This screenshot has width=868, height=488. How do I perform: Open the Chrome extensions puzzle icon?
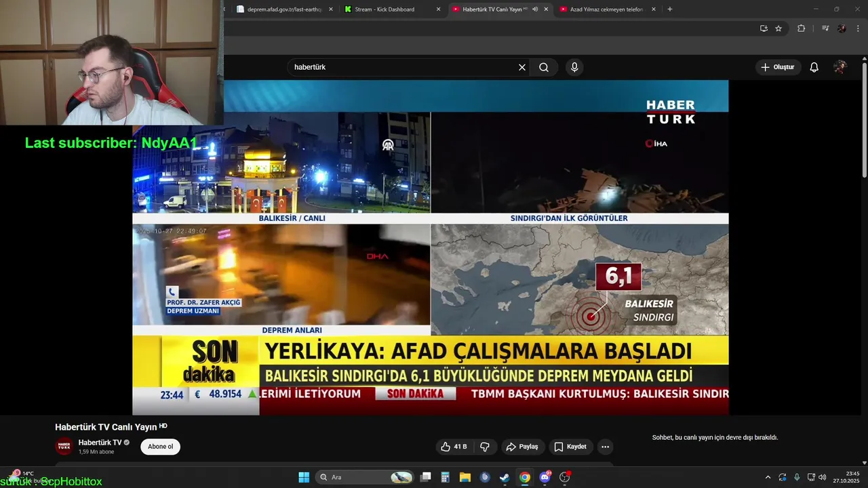802,28
